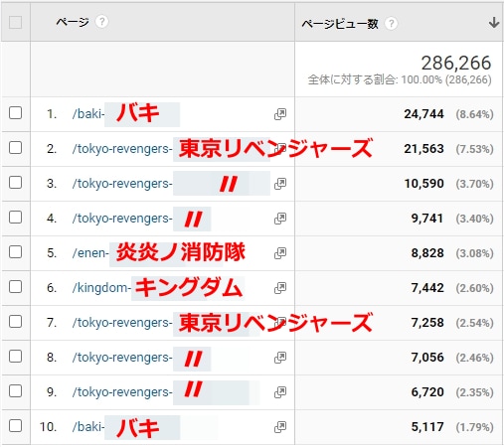The height and width of the screenshot is (447, 504).
Task: Click the (1.79%) percentage in row 10
Action: coord(474,427)
